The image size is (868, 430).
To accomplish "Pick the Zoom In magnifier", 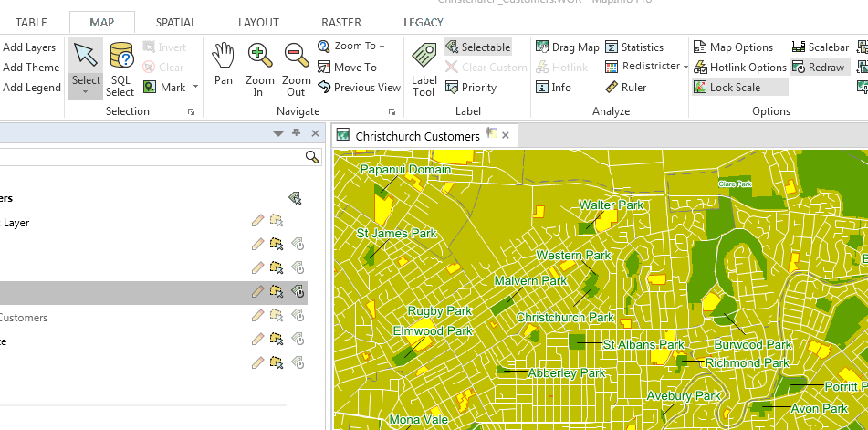I will [x=259, y=69].
